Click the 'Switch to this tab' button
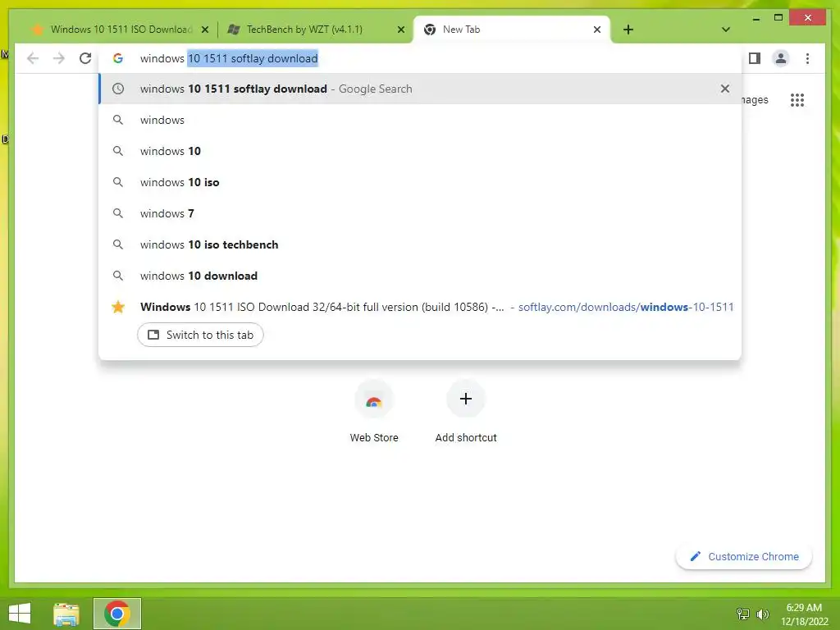The width and height of the screenshot is (840, 630). (x=200, y=335)
